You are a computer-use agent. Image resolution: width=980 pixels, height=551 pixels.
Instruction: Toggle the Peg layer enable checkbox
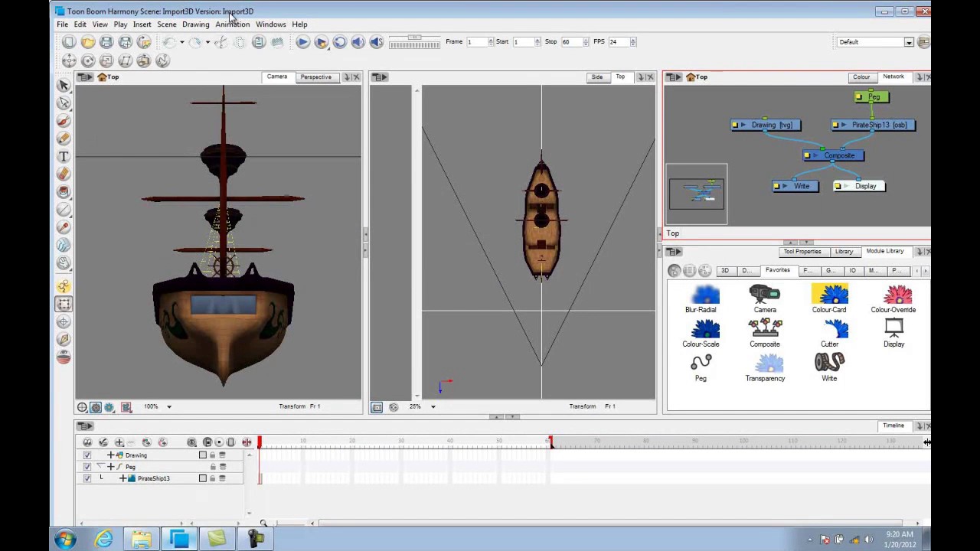coord(87,467)
